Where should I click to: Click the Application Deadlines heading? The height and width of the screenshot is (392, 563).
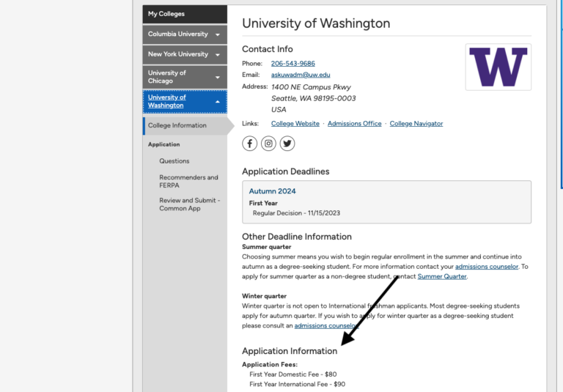pos(285,171)
